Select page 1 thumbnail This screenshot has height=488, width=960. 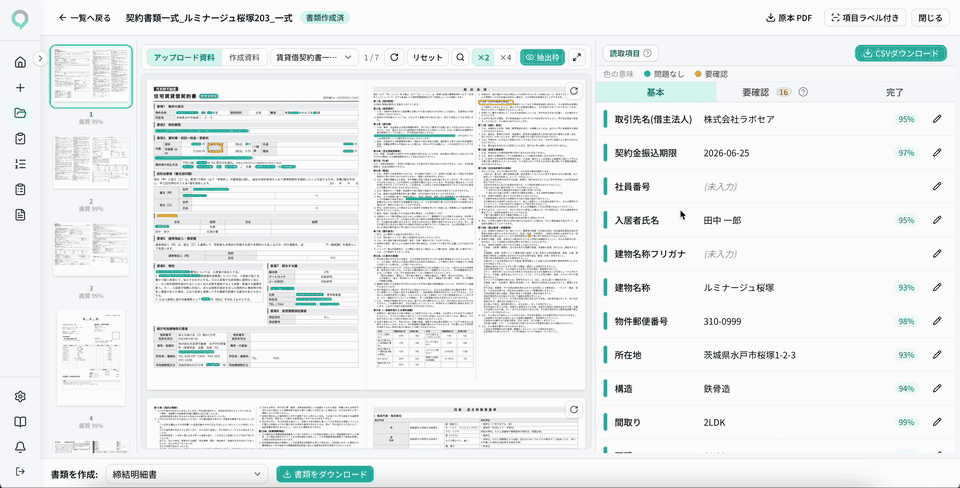(x=91, y=77)
